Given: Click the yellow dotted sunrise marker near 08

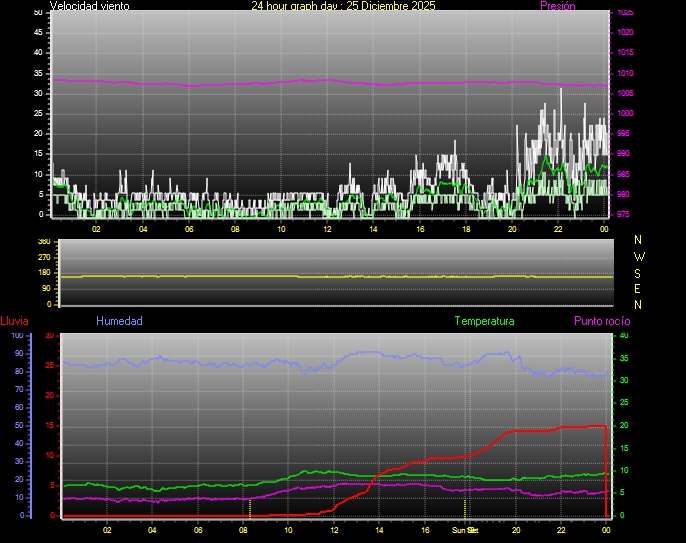Looking at the screenshot, I should pyautogui.click(x=250, y=508).
